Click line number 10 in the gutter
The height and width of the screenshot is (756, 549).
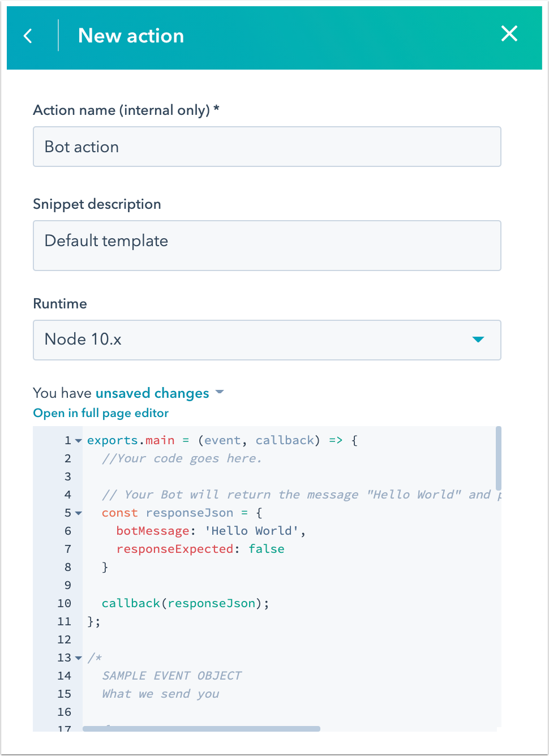[x=65, y=603]
